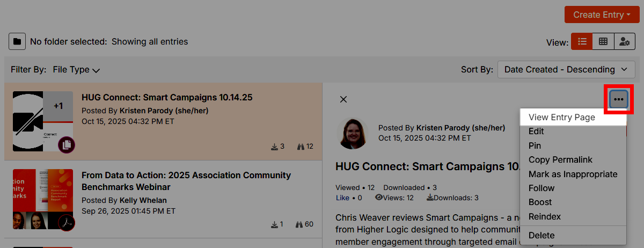Open the three-dots entry actions menu
The height and width of the screenshot is (248, 644).
(619, 99)
